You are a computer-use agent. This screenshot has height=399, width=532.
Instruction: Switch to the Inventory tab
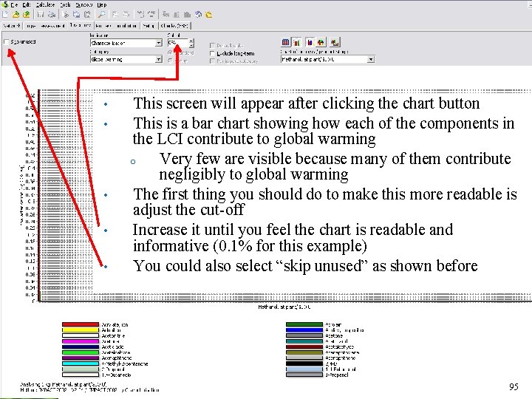81,25
